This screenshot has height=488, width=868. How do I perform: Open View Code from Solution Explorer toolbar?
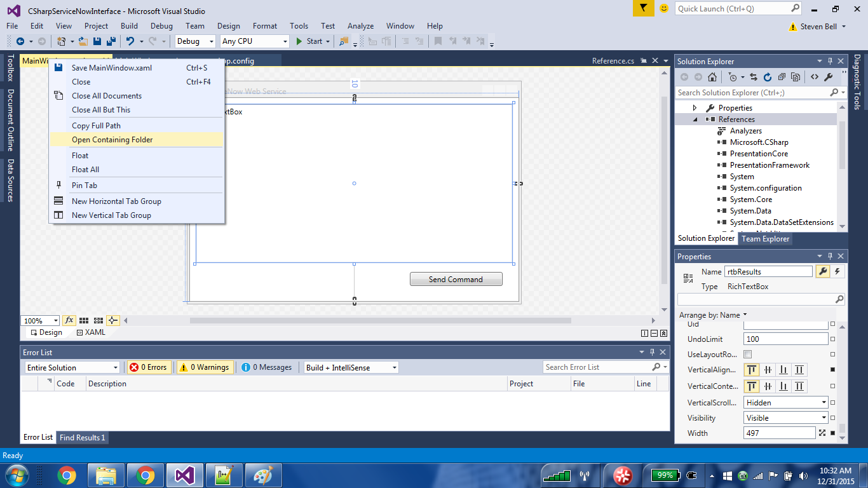(x=814, y=77)
